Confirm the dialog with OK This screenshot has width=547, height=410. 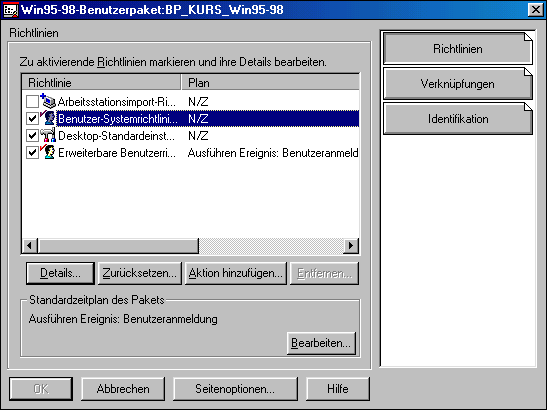point(41,389)
